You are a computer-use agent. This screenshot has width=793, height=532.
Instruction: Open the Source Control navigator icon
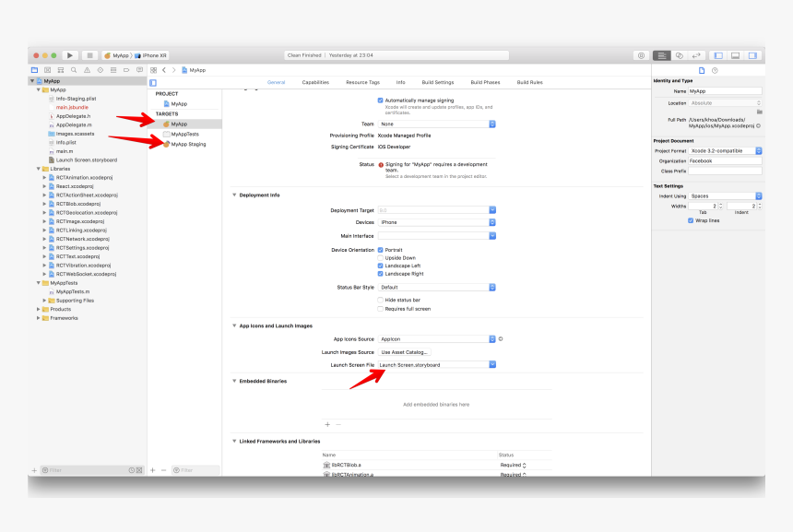pyautogui.click(x=48, y=70)
